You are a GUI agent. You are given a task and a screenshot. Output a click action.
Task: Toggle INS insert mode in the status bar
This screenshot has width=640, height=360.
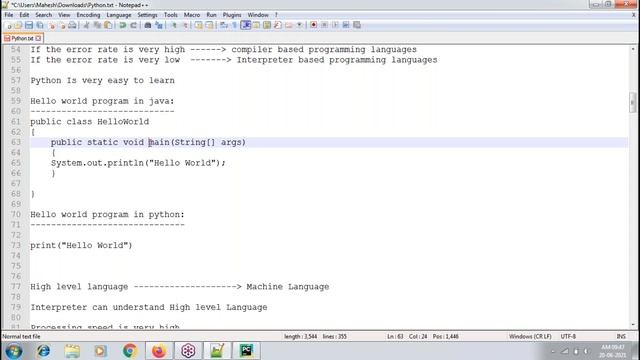[621, 337]
